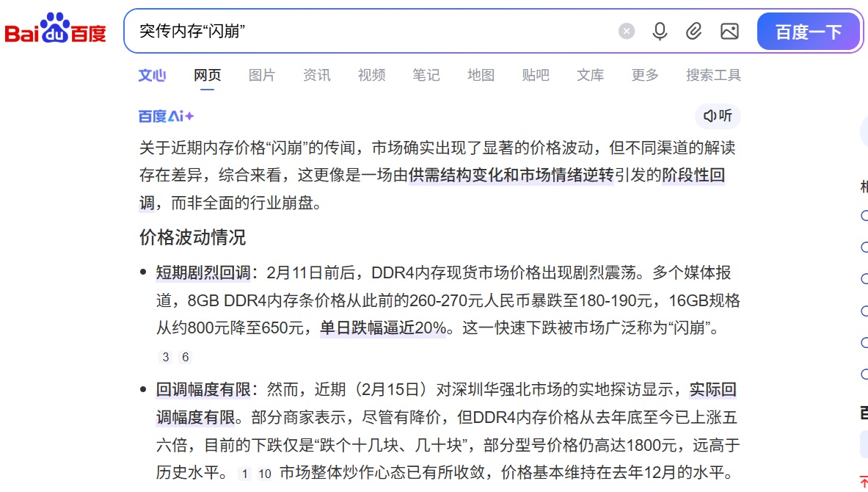868x492 pixels.
Task: Expand the 更多 menu
Action: tap(645, 75)
